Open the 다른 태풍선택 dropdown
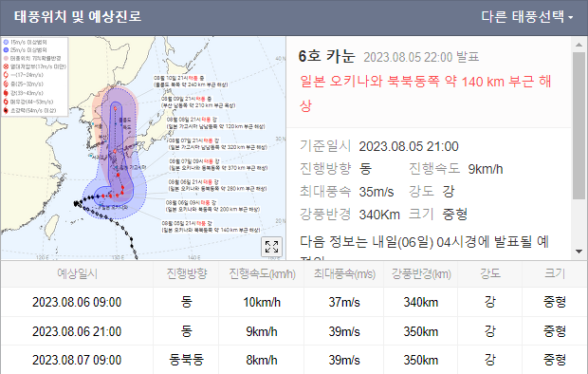The image size is (588, 374). coord(527,17)
